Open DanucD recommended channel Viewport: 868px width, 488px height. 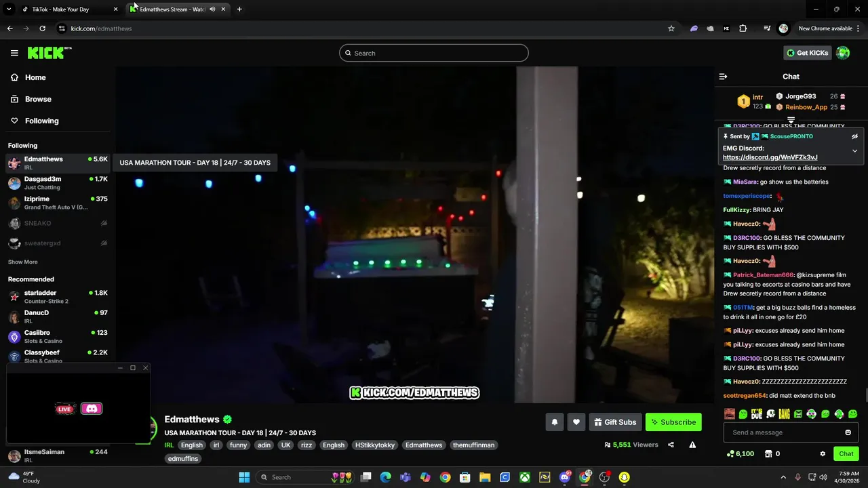58,317
